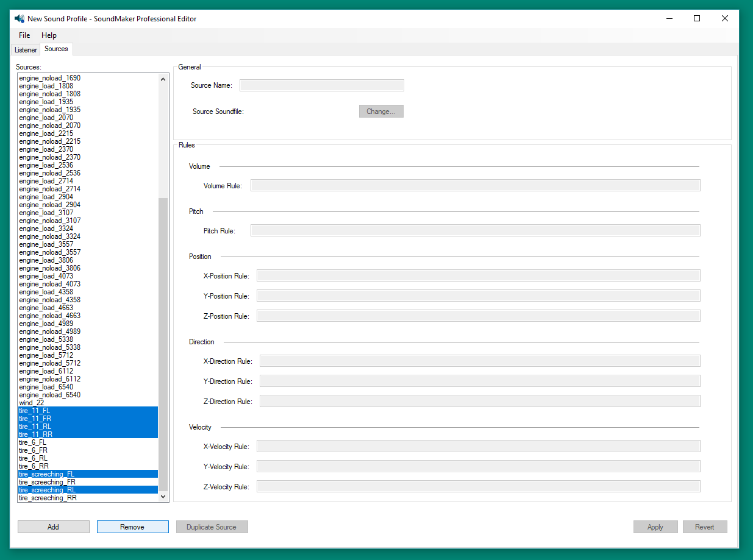Image resolution: width=753 pixels, height=560 pixels.
Task: Click the Y-Direction Rule field
Action: pos(480,381)
